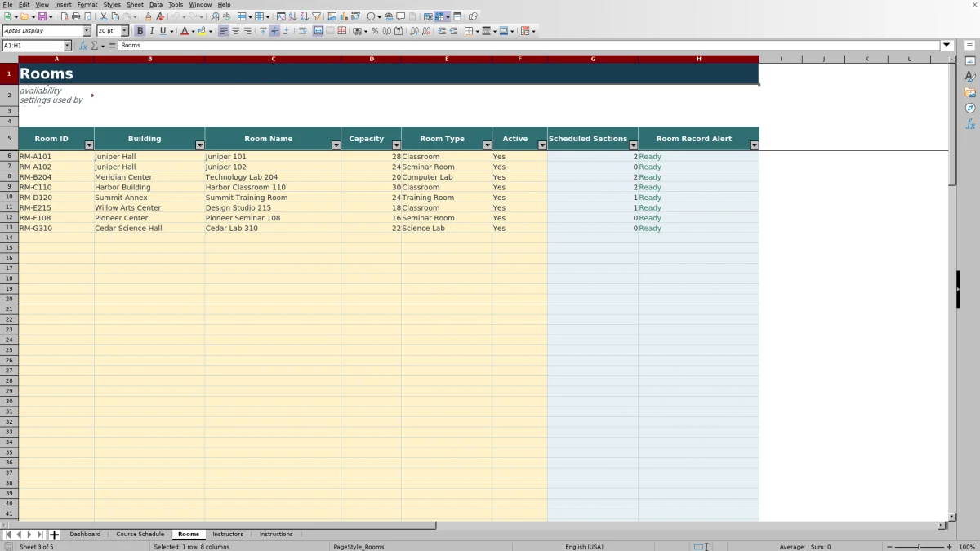The image size is (980, 551).
Task: Click the Clone Formatting paintbrush icon
Action: (x=148, y=16)
